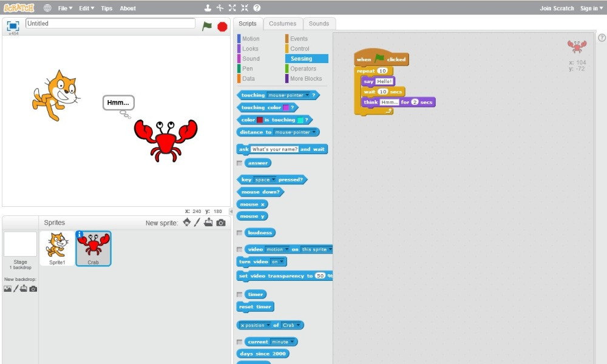Toggle the answer reporter checkbox
The height and width of the screenshot is (364, 607).
240,163
